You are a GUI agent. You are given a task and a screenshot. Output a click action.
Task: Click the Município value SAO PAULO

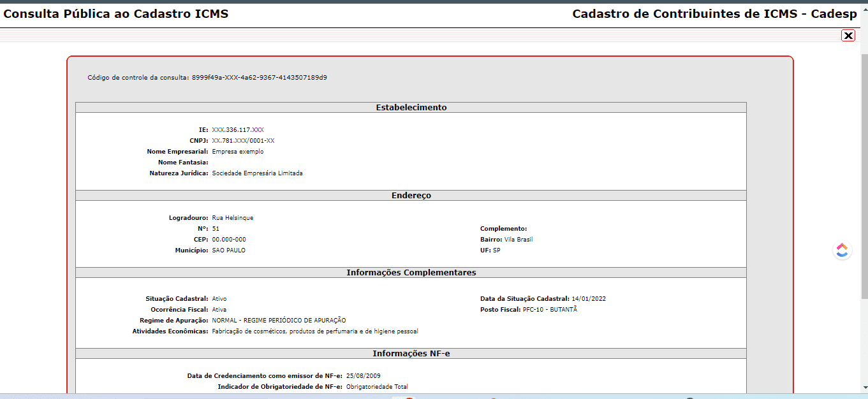(228, 250)
